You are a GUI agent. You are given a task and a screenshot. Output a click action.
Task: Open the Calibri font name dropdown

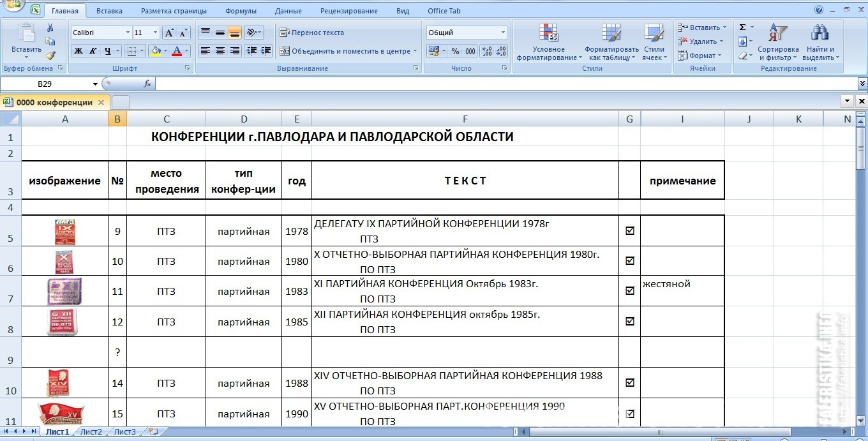point(126,33)
